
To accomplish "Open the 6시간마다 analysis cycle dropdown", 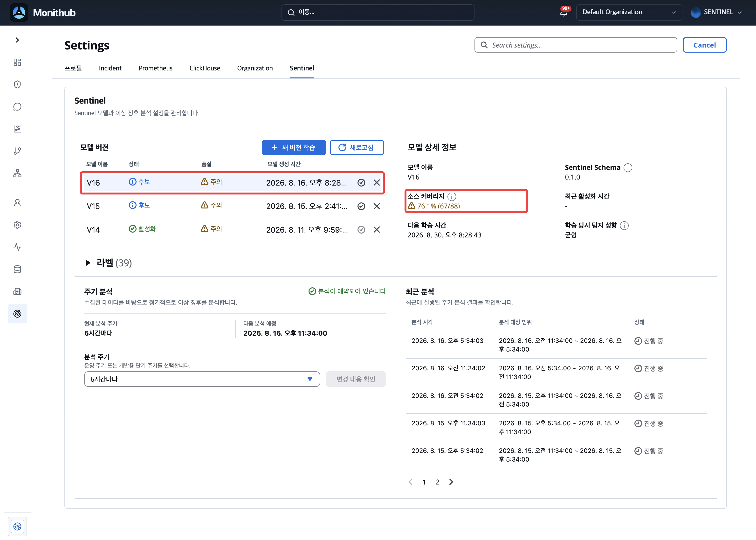I will 202,379.
